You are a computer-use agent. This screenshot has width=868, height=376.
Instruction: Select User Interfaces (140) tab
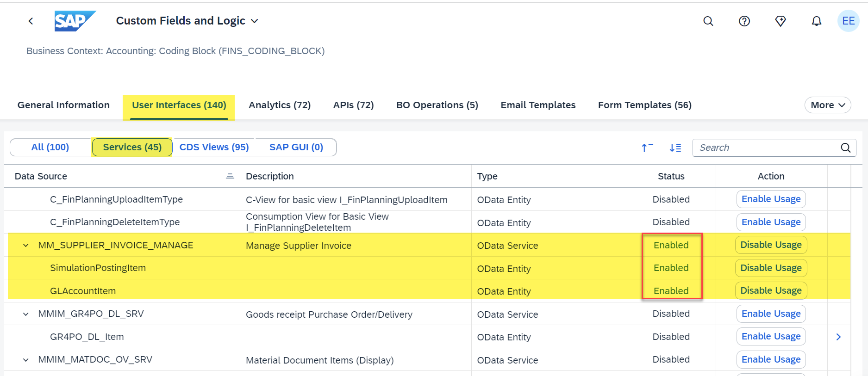point(179,105)
